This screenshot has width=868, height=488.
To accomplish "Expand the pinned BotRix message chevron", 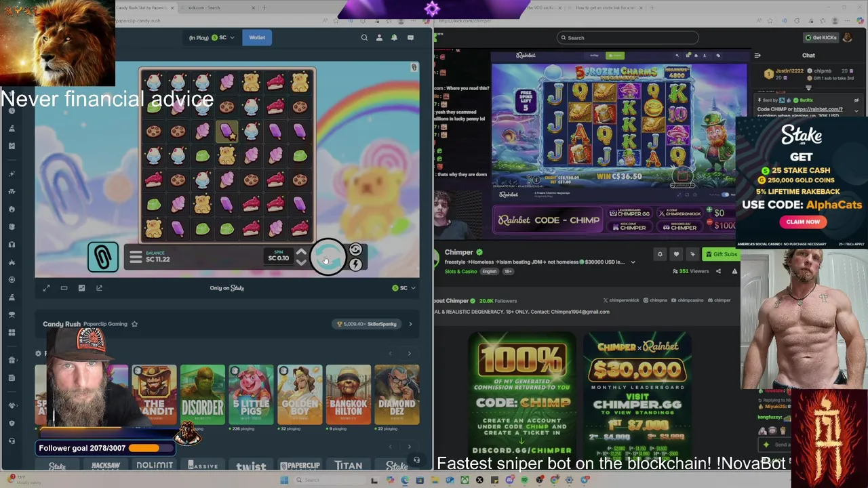I will (x=856, y=110).
